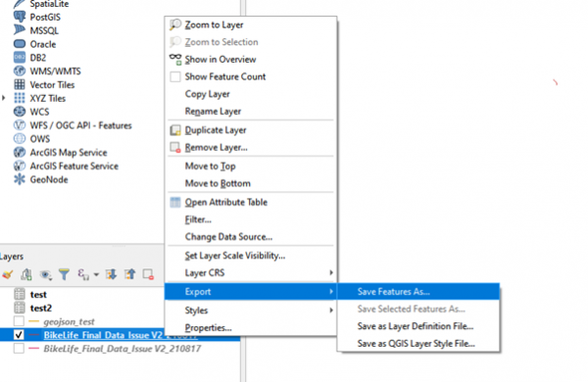This screenshot has height=382, width=588.
Task: Select the test2 table layer
Action: click(41, 309)
